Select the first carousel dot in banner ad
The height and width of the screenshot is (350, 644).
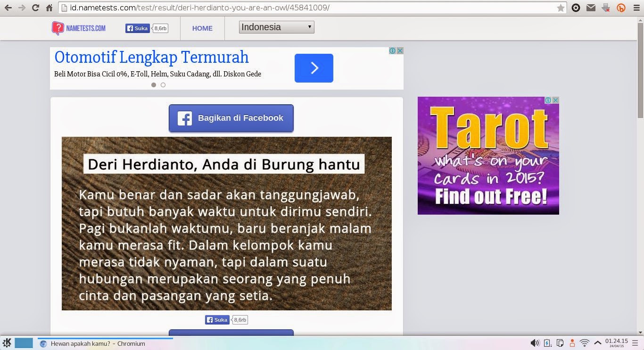pyautogui.click(x=154, y=85)
